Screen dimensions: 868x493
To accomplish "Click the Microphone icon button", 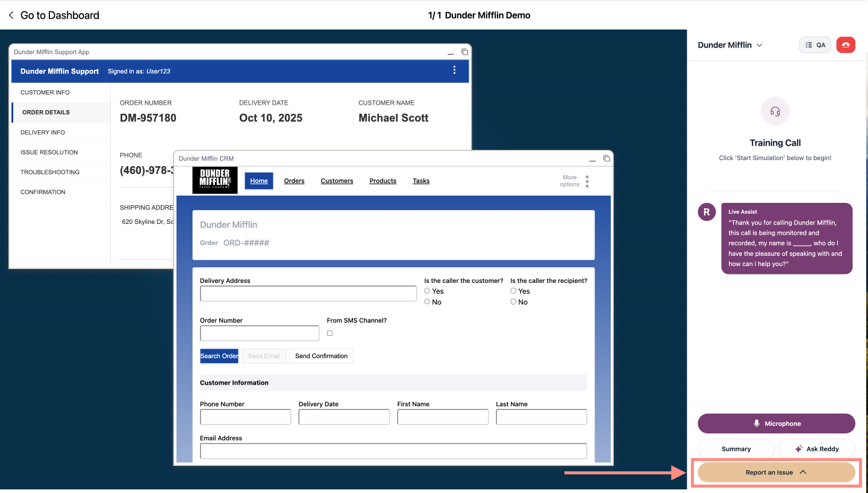I will pos(757,423).
